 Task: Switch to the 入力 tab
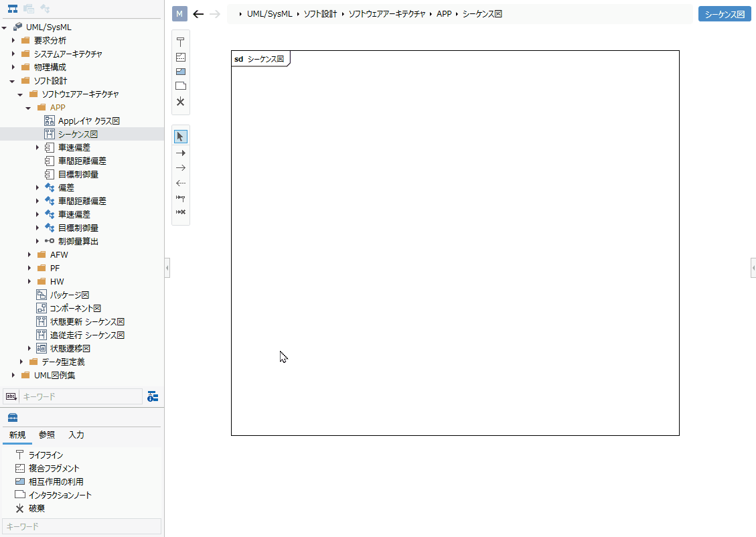pyautogui.click(x=76, y=435)
